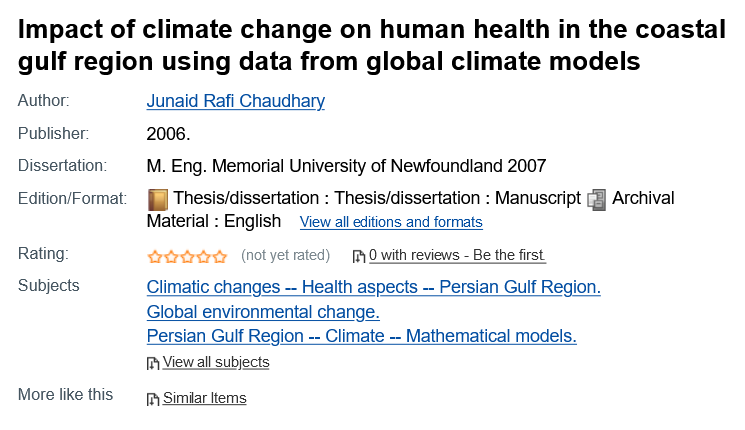Rate with the first star
This screenshot has height=430, width=745.
point(155,257)
